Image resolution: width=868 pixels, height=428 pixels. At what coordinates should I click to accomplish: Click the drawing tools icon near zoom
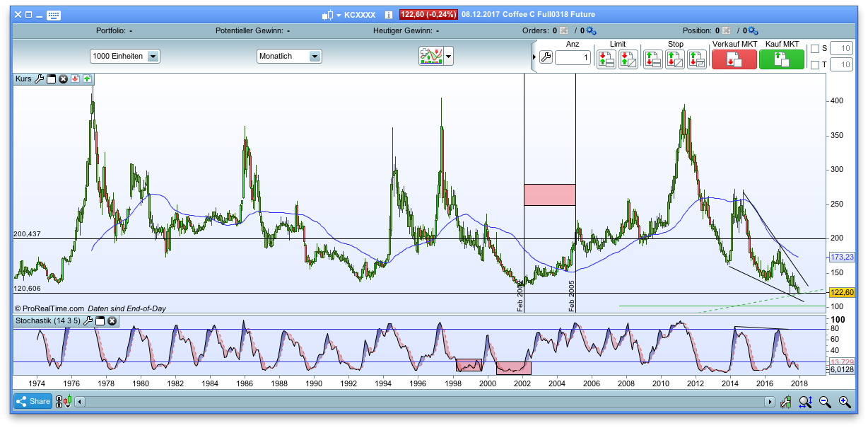[x=785, y=402]
